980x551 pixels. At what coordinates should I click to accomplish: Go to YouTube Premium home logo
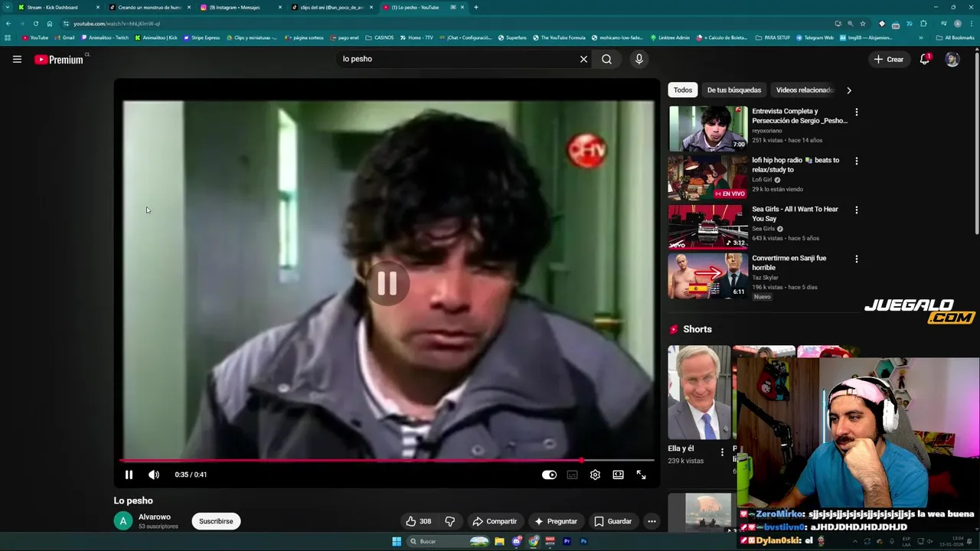tap(59, 59)
